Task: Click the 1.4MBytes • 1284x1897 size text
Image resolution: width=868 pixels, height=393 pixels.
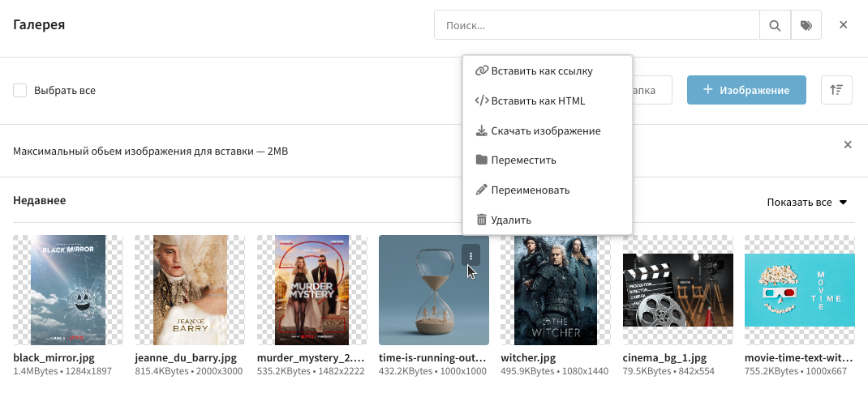Action: tap(62, 371)
